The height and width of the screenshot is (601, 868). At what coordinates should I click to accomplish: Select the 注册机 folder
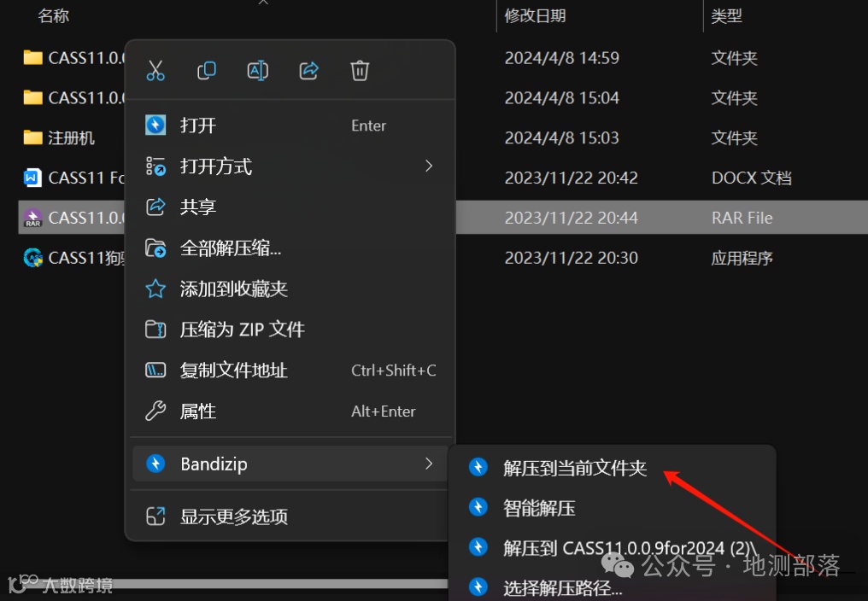[x=72, y=137]
